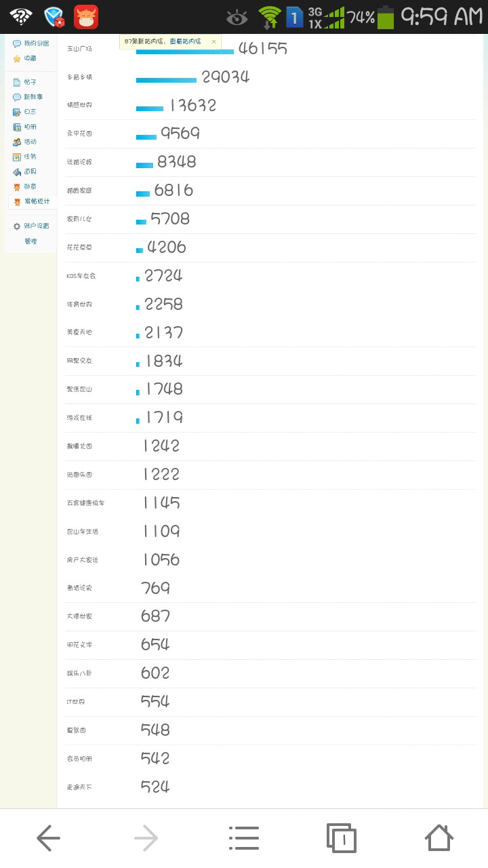The width and height of the screenshot is (488, 868).
Task: Select 日志 journal icon in sidebar
Action: tap(17, 112)
